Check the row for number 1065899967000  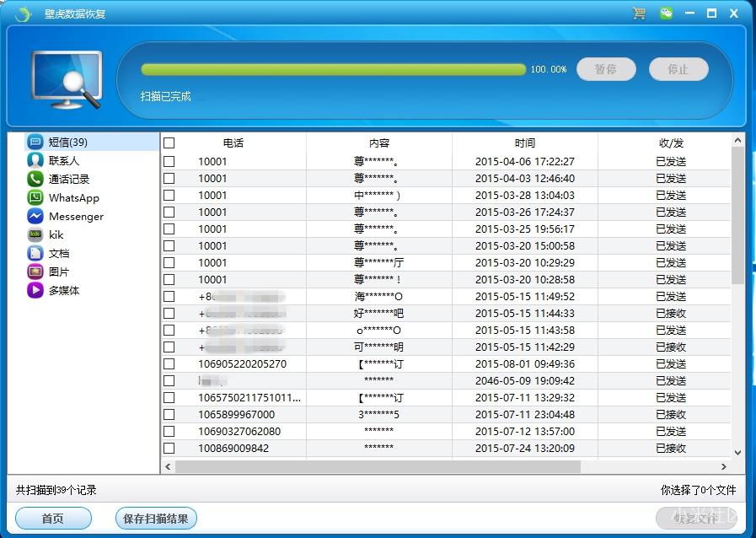169,415
